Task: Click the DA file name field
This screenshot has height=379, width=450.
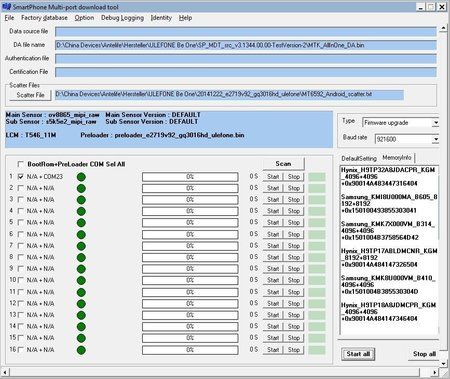Action: (246, 45)
